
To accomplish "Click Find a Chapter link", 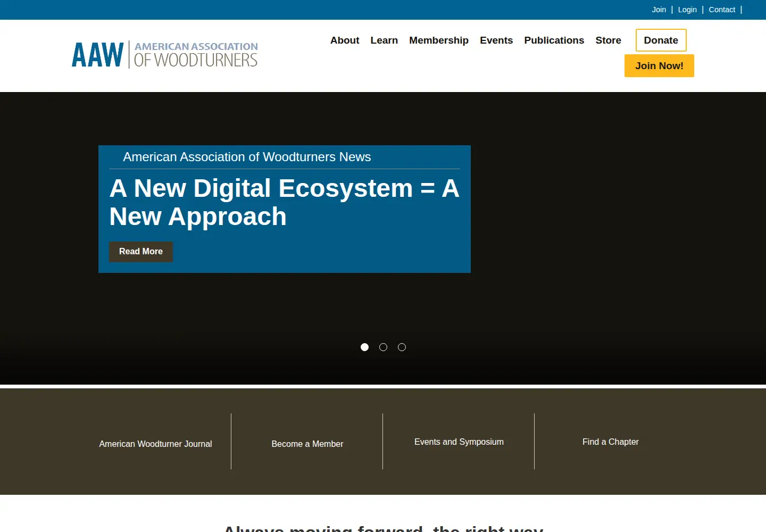I will click(x=611, y=442).
